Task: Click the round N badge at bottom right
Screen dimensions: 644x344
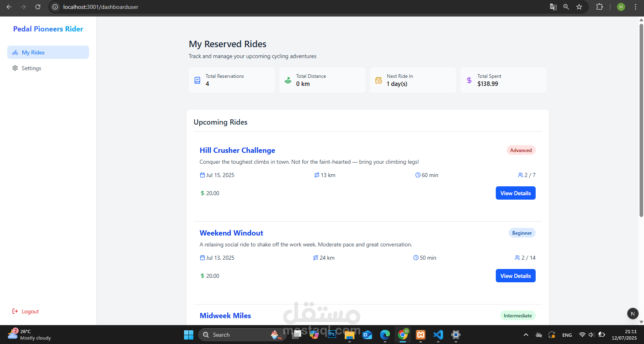Action: click(633, 314)
